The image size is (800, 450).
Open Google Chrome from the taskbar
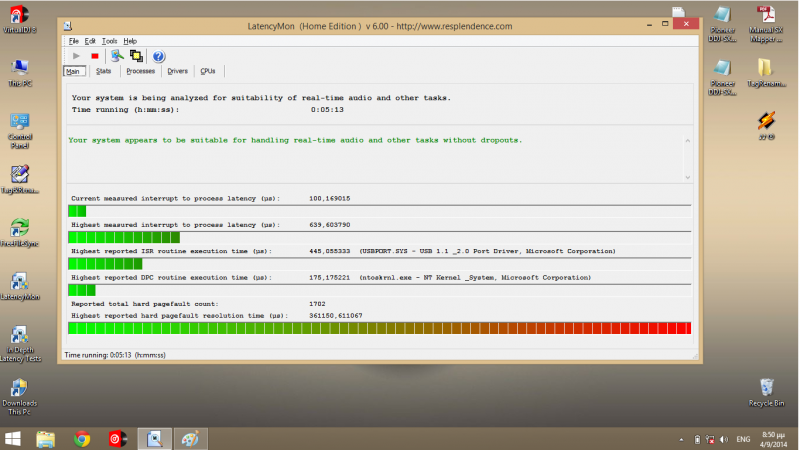[83, 438]
